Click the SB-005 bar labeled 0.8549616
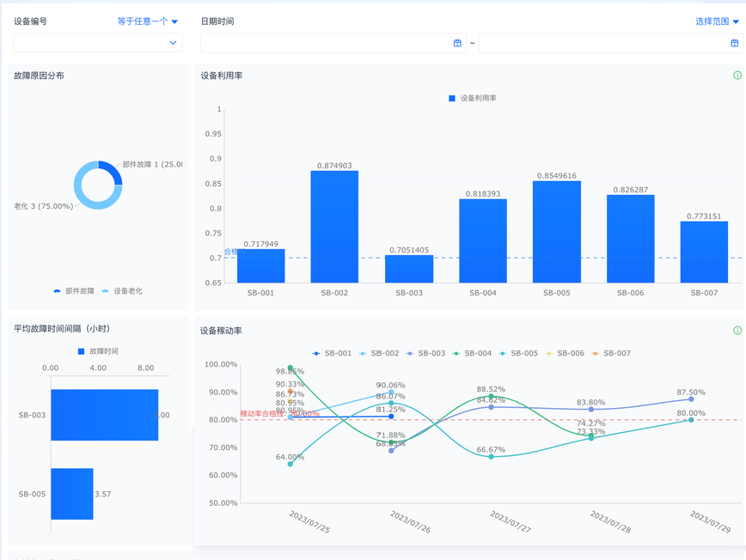The width and height of the screenshot is (746, 560). pos(557,232)
